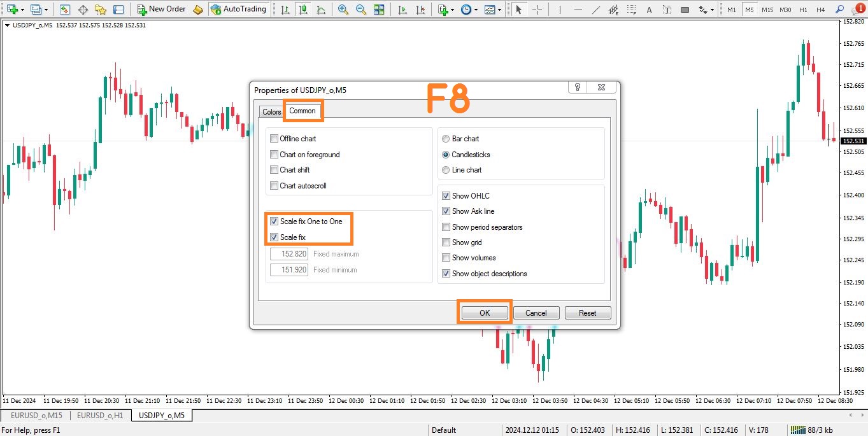Screen dimensions: 868x436
Task: Click the Zoom In magnifier icon
Action: (x=343, y=10)
